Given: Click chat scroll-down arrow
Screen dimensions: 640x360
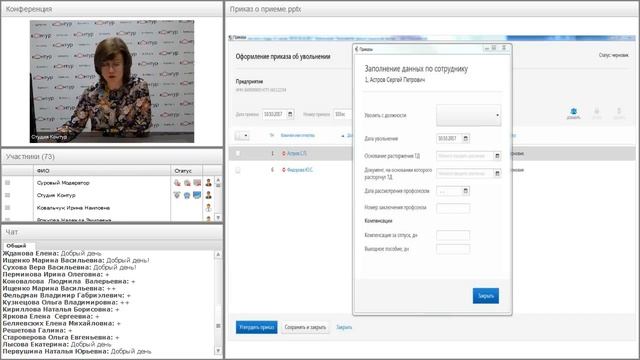Looking at the screenshot, I should click(218, 351).
